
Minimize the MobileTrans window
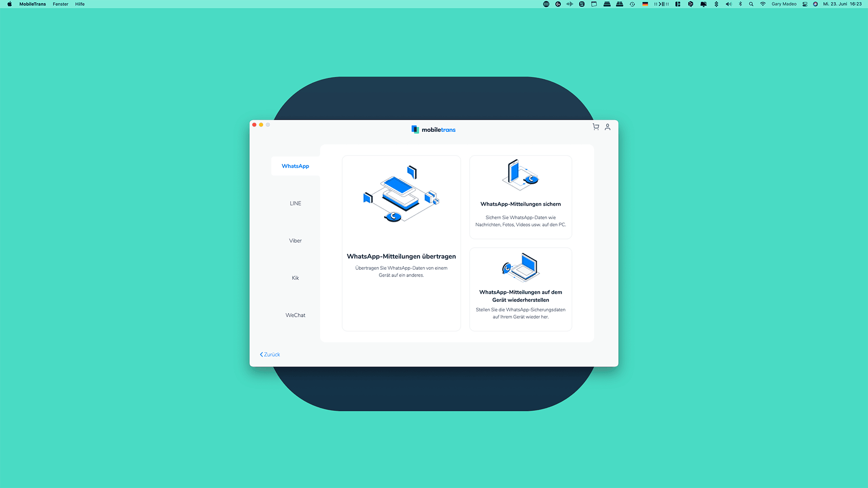click(x=261, y=125)
